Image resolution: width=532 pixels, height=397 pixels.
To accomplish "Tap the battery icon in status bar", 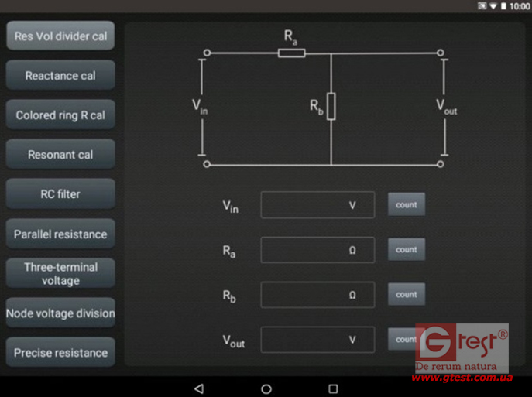I will [x=504, y=5].
